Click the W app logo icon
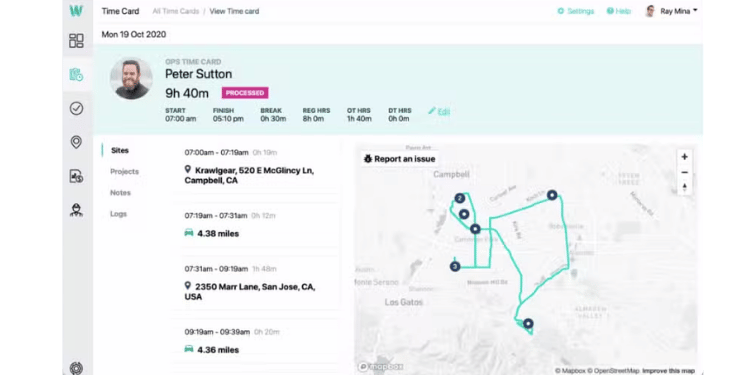The width and height of the screenshot is (750, 375). tap(76, 11)
